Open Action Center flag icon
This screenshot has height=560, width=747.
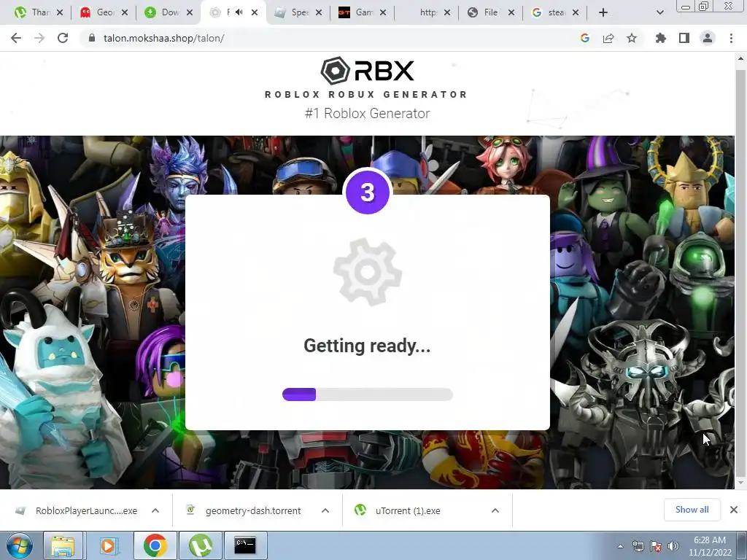(656, 546)
